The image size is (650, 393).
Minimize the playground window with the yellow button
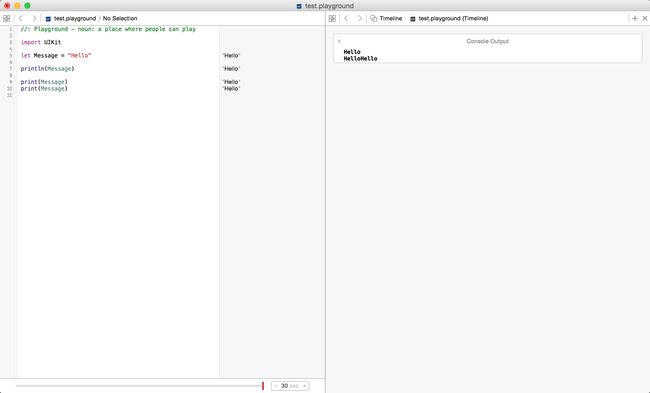tap(17, 6)
